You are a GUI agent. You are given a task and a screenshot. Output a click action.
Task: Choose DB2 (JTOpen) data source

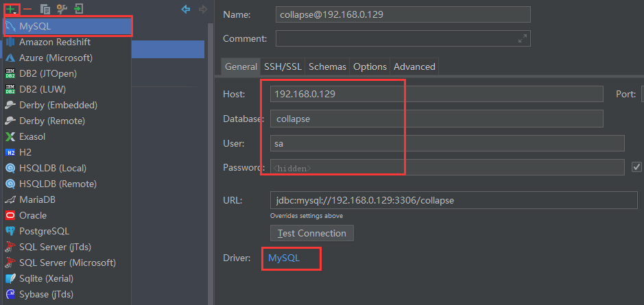tap(67, 73)
